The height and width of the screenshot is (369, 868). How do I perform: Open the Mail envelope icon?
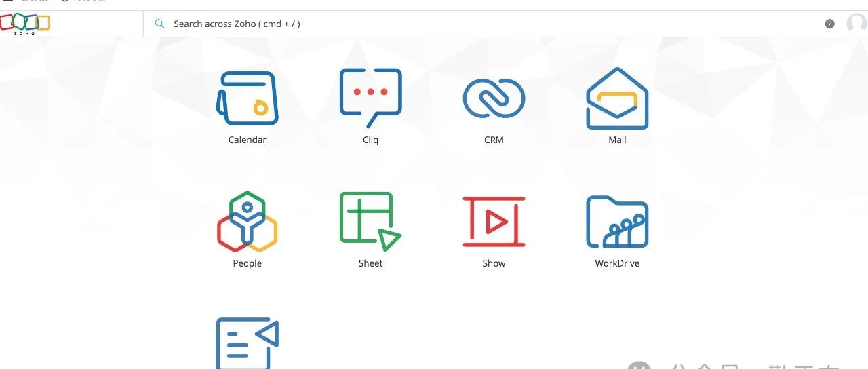[617, 98]
